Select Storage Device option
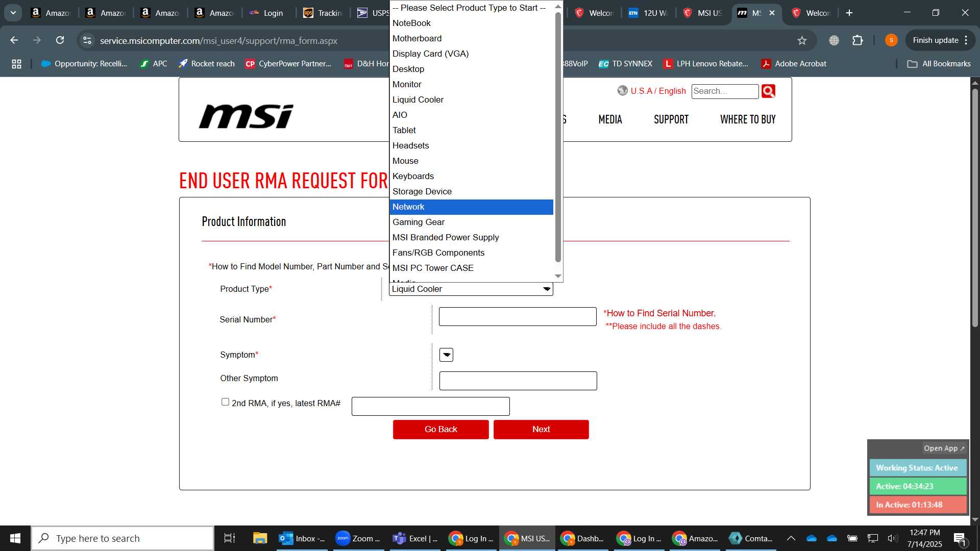Viewport: 980px width, 551px height. 471,191
